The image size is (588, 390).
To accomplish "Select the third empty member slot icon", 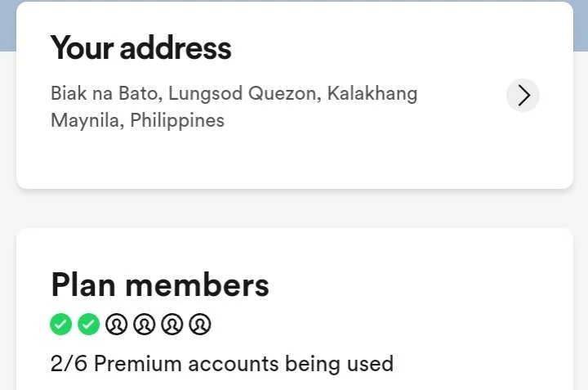I will pos(172,324).
